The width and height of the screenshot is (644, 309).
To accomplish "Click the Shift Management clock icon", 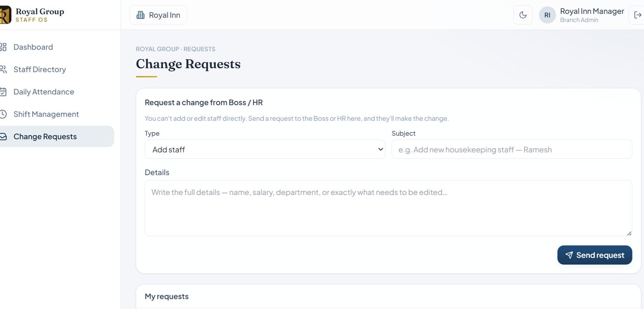I will click(x=3, y=114).
